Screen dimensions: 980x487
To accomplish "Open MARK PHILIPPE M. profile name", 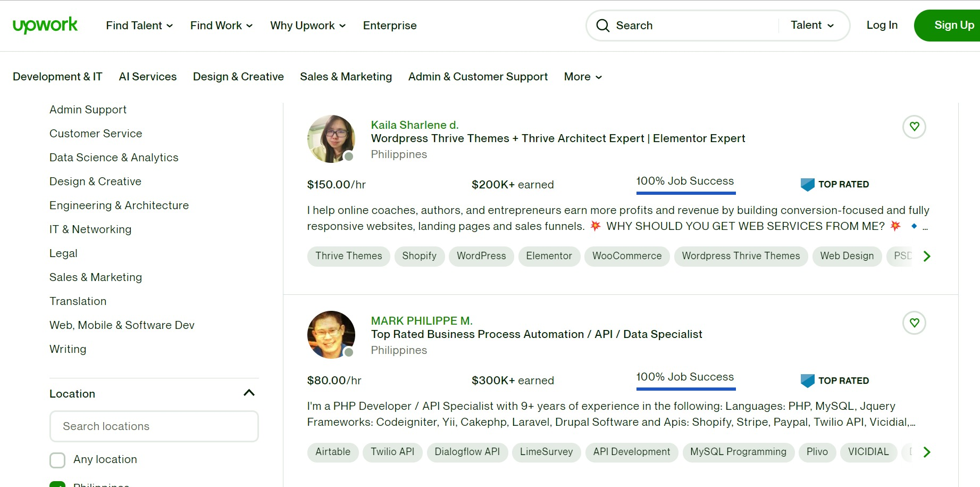I will (422, 321).
